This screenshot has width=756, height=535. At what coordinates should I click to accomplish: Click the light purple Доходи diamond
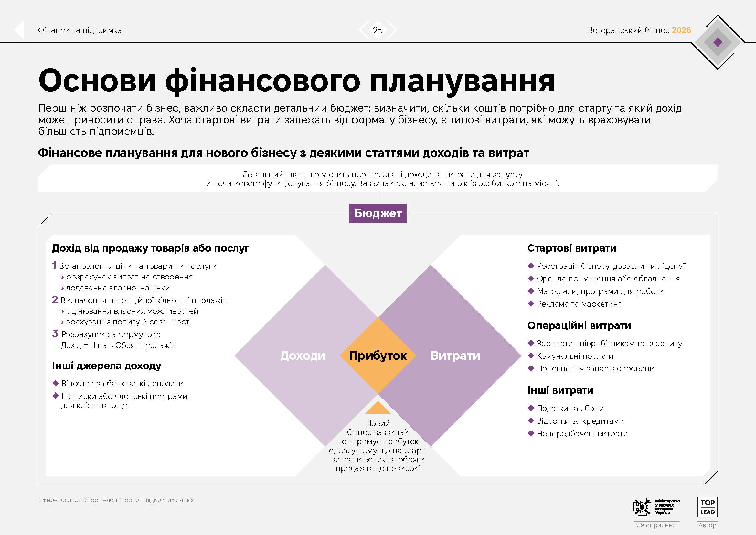coord(303,355)
